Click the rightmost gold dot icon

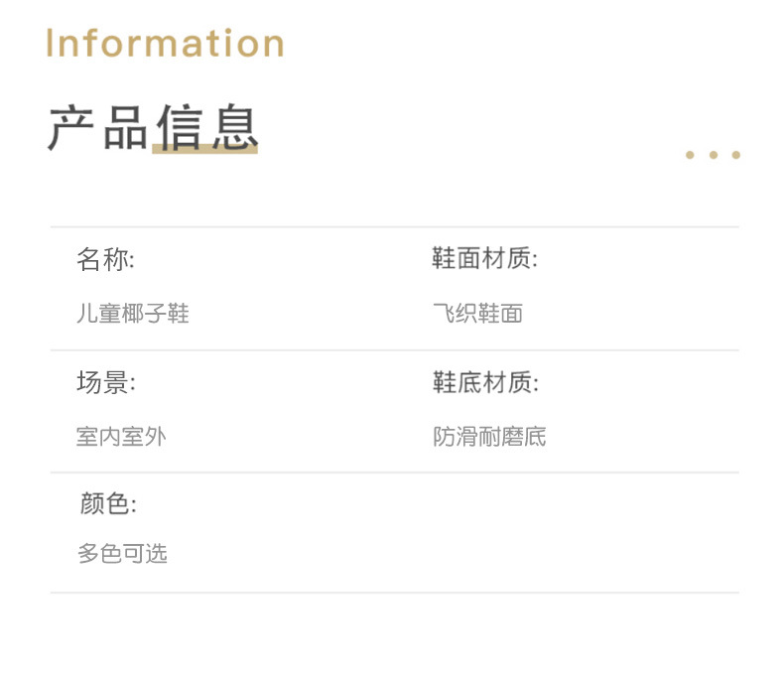click(735, 155)
